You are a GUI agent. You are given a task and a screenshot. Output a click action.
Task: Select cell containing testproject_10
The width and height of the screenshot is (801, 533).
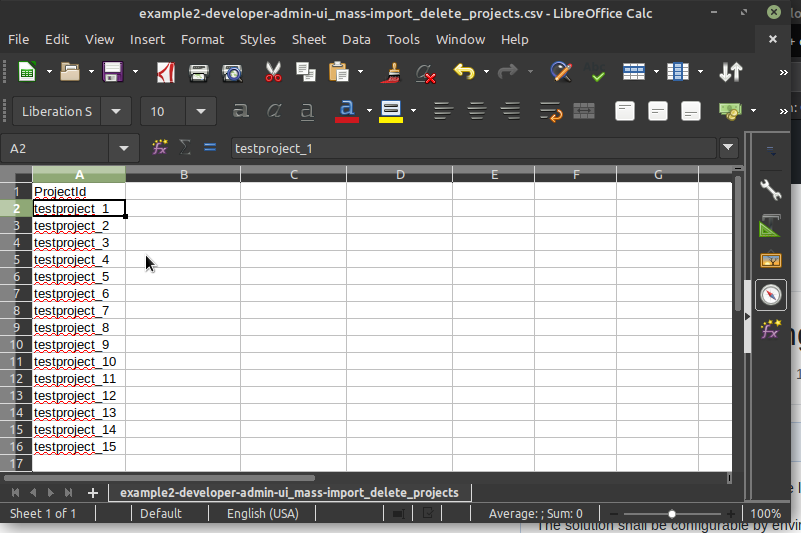coord(79,362)
